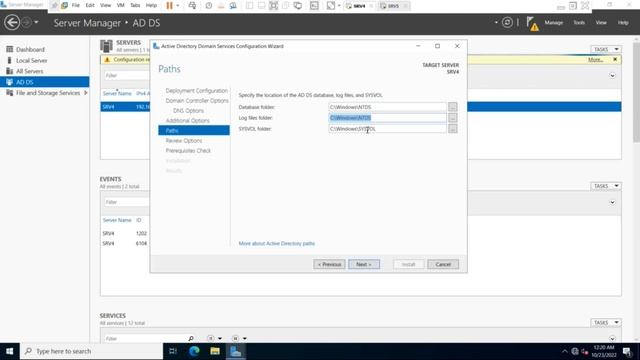Click the console view toolbar icon

pos(314,6)
